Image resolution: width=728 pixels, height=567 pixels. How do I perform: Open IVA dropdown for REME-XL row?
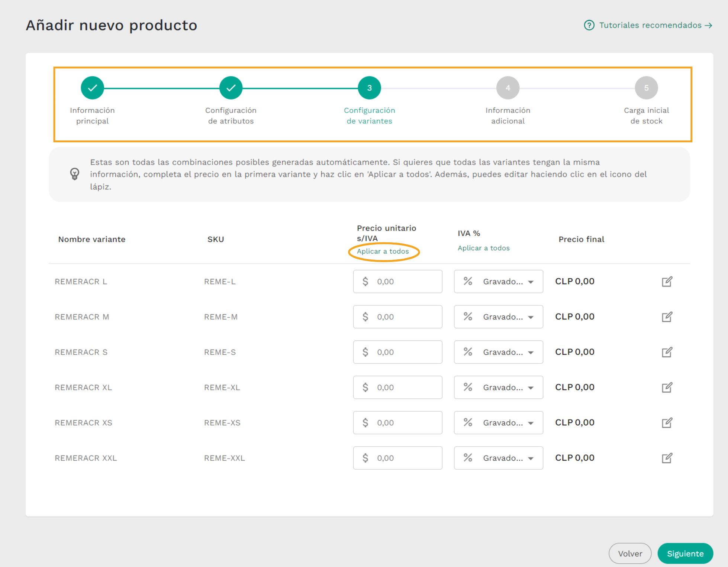[499, 388]
